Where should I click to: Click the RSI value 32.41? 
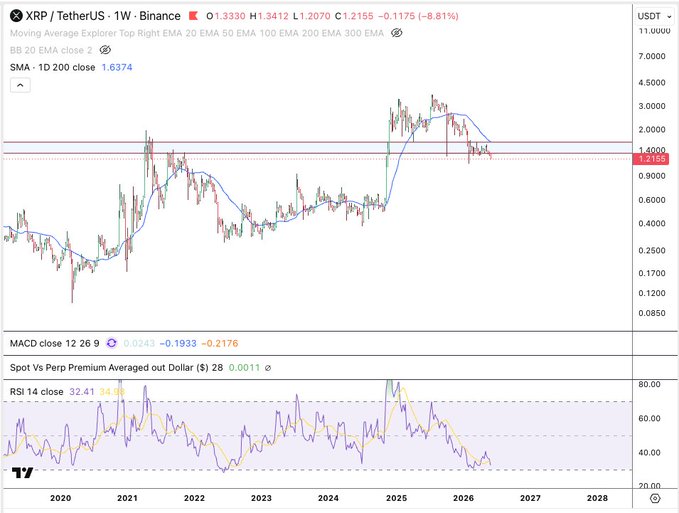pos(82,392)
